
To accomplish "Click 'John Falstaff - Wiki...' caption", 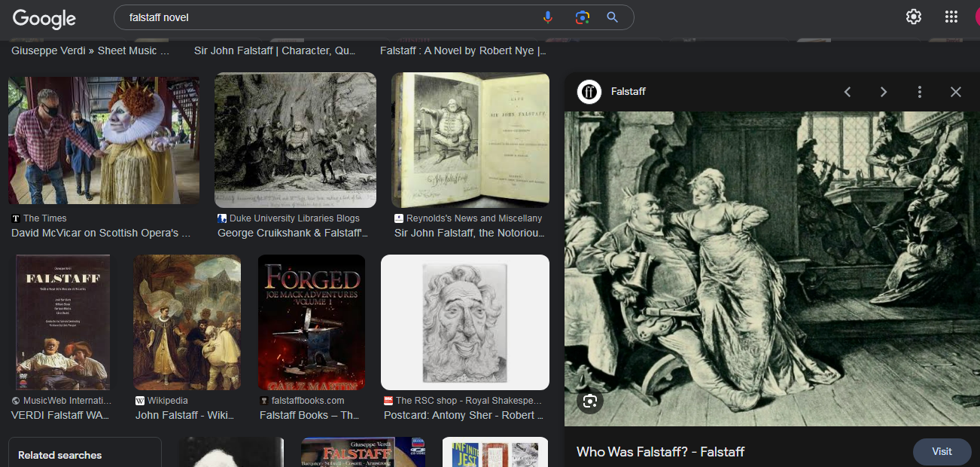I will 184,415.
